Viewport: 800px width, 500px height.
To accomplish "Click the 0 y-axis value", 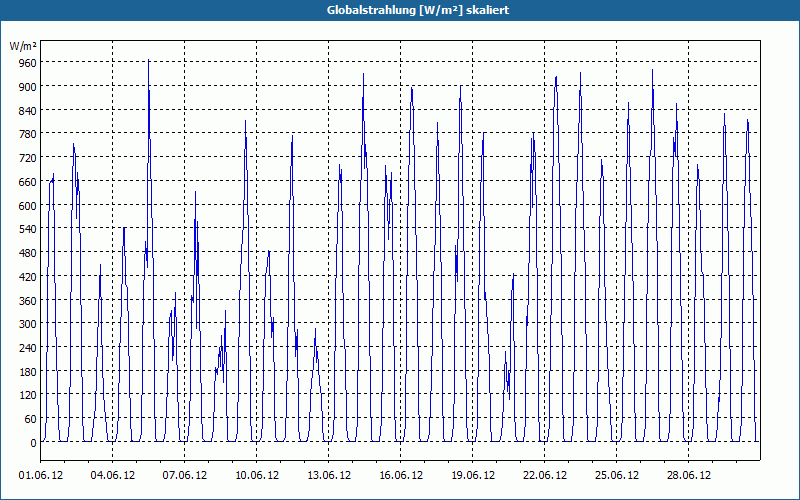I will pyautogui.click(x=34, y=443).
